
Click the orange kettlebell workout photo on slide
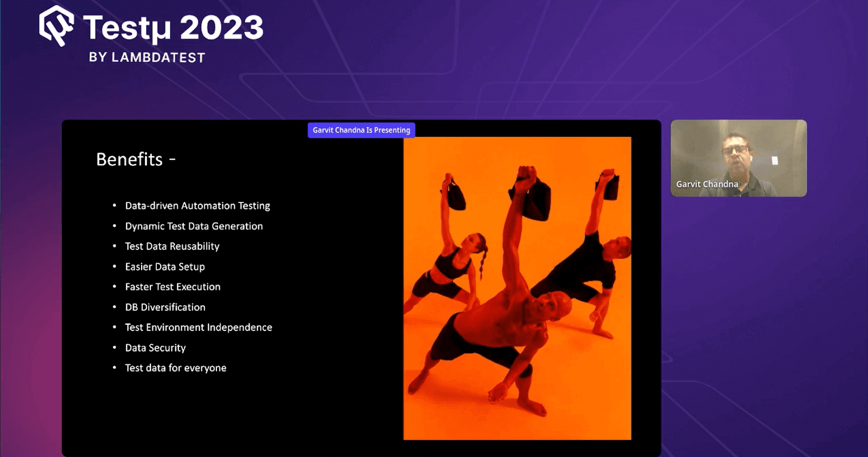point(517,288)
